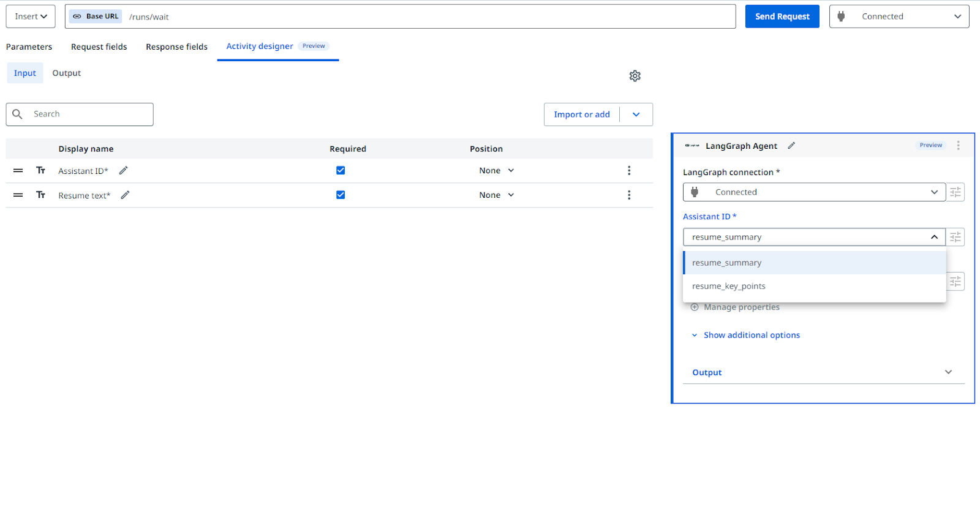Rename the LangGraph Agent activity with pencil icon
This screenshot has width=980, height=523.
(x=791, y=146)
